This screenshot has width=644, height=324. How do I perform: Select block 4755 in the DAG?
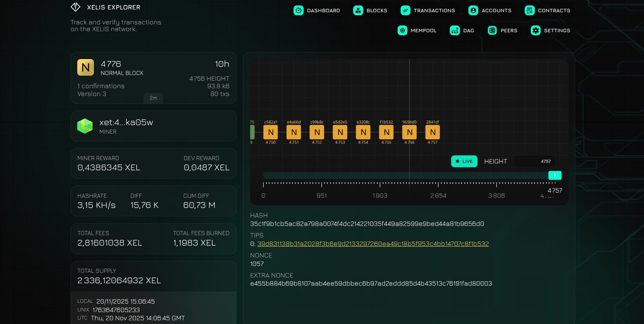click(386, 132)
